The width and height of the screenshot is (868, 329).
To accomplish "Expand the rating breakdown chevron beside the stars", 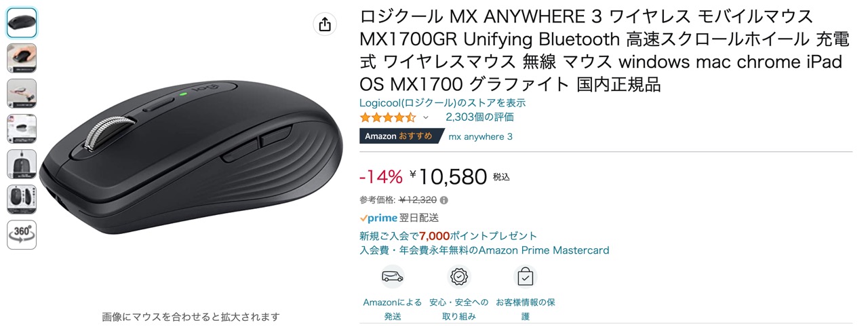I will [x=426, y=118].
